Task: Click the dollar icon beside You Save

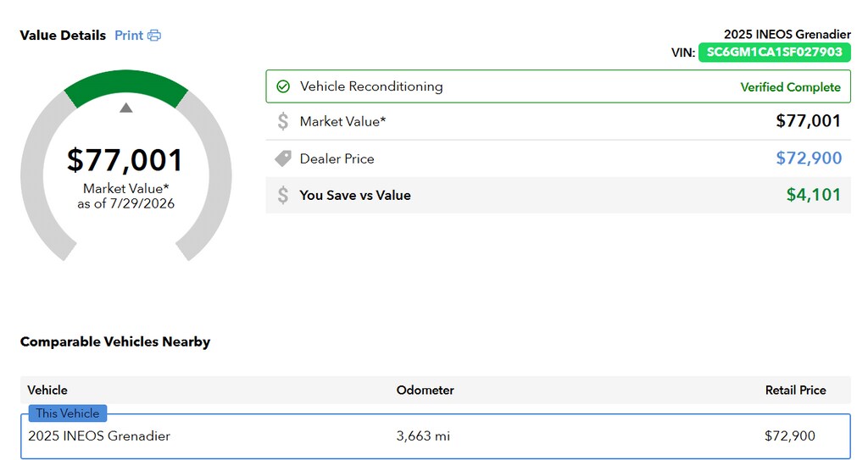Action: click(x=283, y=195)
